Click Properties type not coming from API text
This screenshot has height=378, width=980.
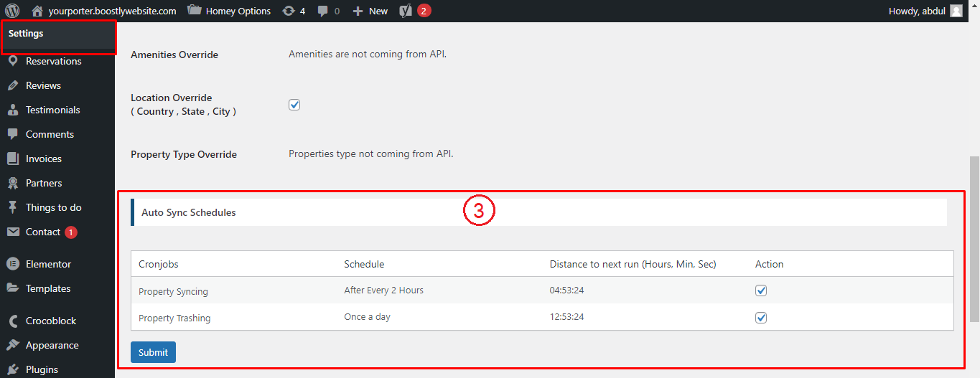371,153
